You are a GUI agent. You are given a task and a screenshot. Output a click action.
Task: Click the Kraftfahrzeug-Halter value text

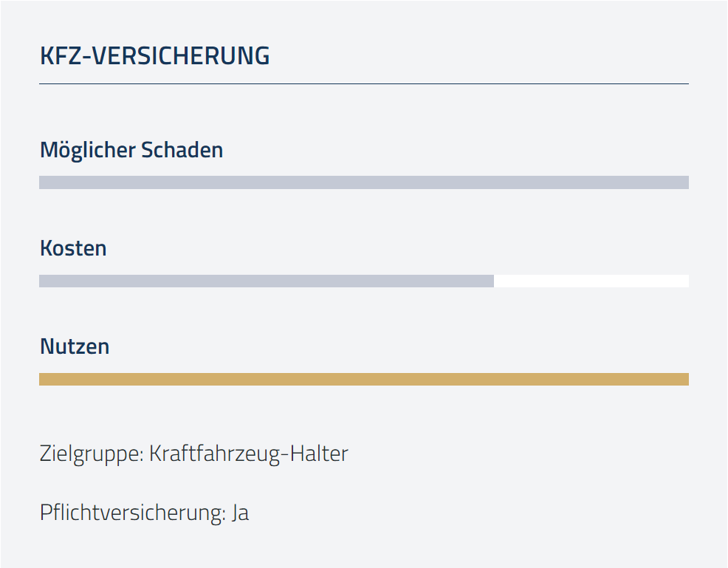pyautogui.click(x=249, y=454)
